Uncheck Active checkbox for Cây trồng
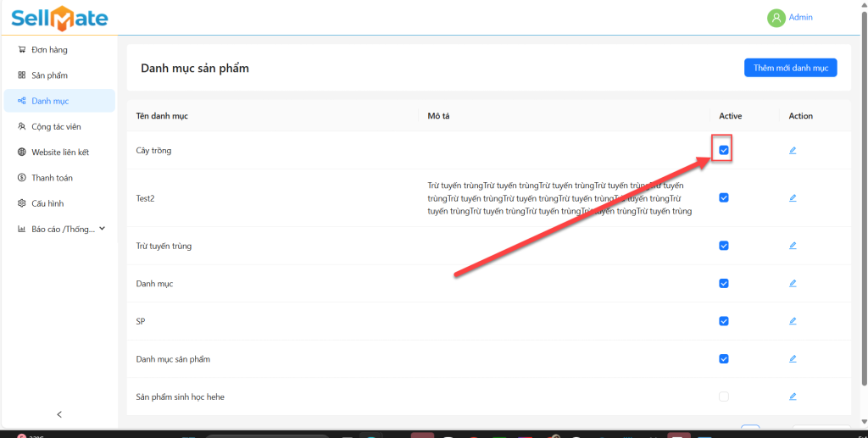The image size is (868, 438). (724, 151)
